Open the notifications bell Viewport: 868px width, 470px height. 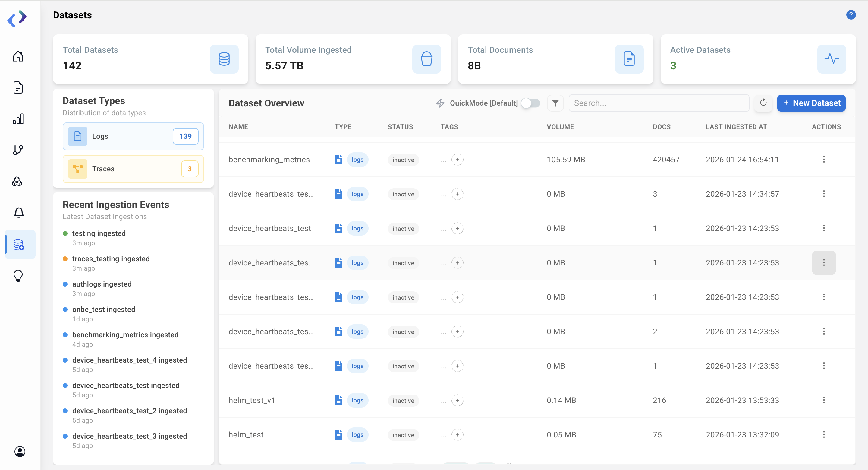[19, 212]
